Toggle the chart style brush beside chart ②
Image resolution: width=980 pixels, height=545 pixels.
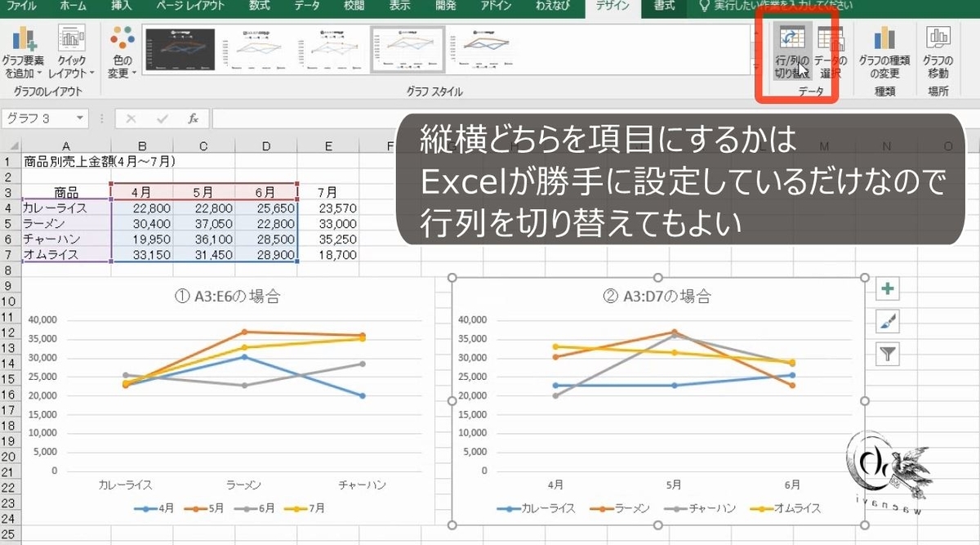click(887, 321)
